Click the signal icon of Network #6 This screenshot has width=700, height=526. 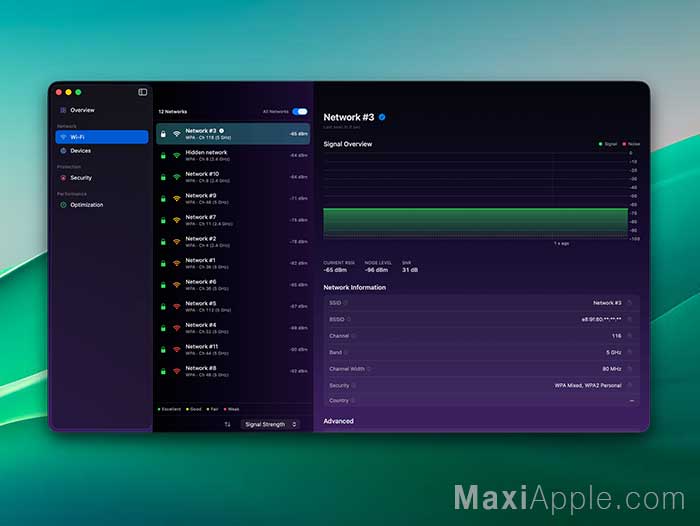tap(177, 285)
